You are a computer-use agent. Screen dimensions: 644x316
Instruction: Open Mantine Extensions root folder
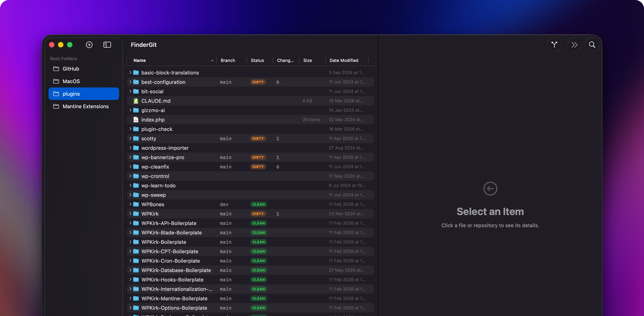click(86, 106)
